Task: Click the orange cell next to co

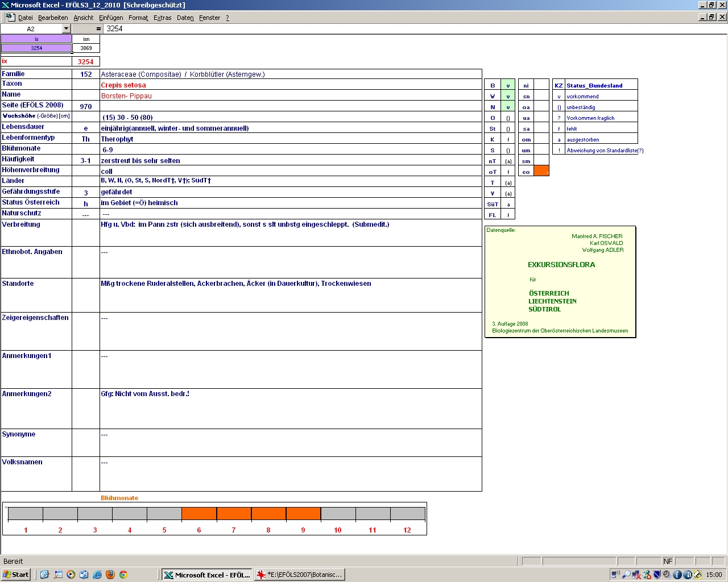Action: [541, 172]
